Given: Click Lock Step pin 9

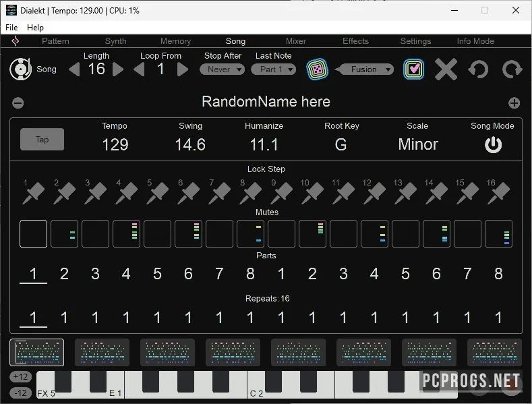Looking at the screenshot, I should tap(282, 193).
